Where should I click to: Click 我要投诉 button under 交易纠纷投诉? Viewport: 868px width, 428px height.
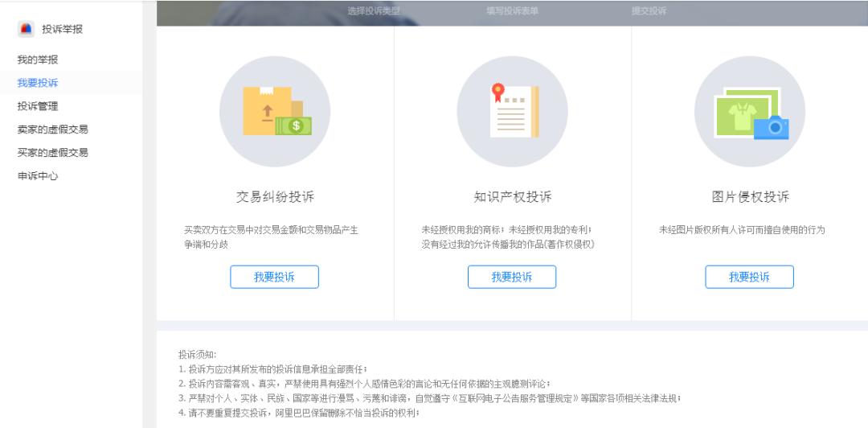pos(275,278)
